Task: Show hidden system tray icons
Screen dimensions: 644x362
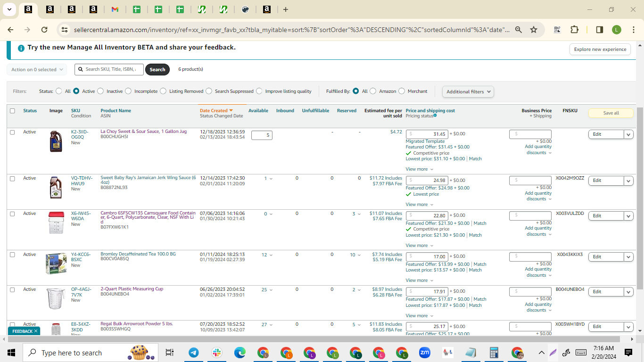Action: [541, 353]
